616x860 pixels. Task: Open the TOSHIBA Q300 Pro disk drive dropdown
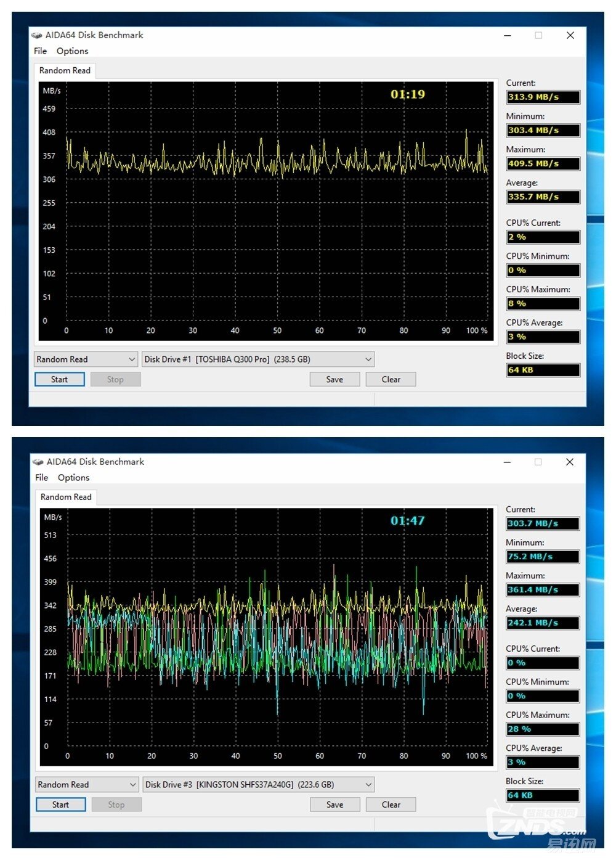[368, 359]
